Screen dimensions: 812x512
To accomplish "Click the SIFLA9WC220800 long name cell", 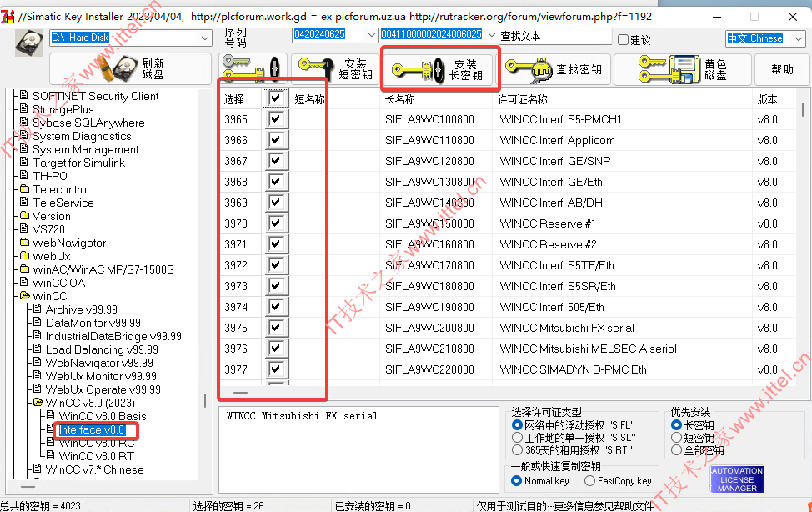I will tap(429, 369).
